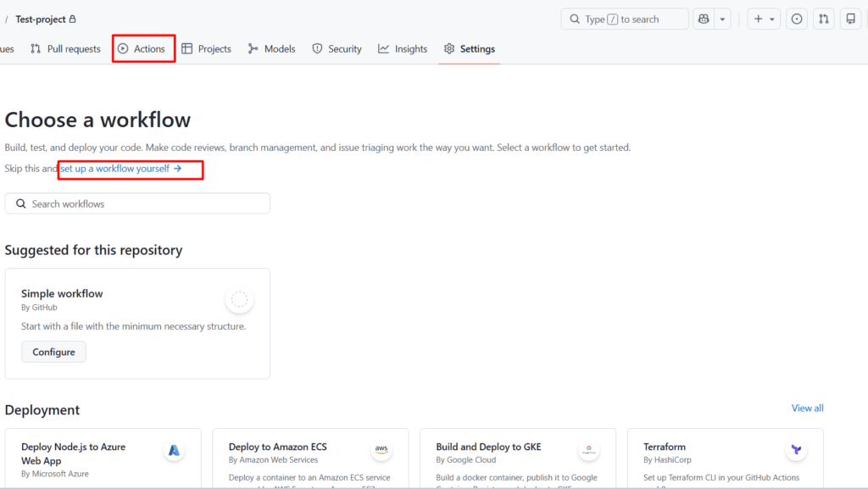Click the Simple workflow title
This screenshot has width=868, height=489.
[62, 294]
